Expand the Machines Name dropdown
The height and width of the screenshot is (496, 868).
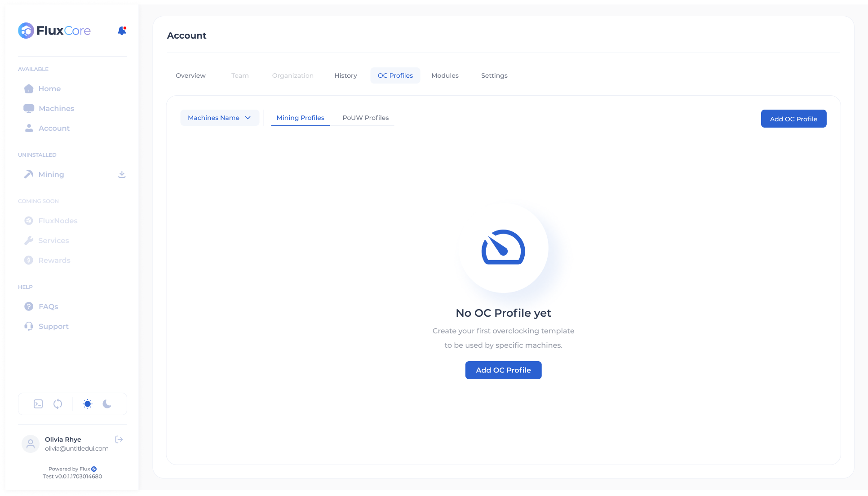pos(219,118)
